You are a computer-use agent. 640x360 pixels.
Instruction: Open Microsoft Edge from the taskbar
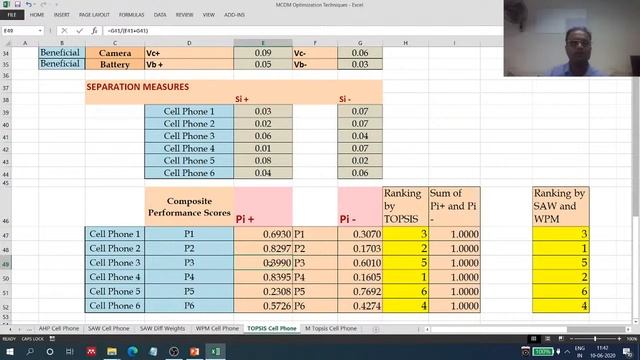(x=132, y=351)
